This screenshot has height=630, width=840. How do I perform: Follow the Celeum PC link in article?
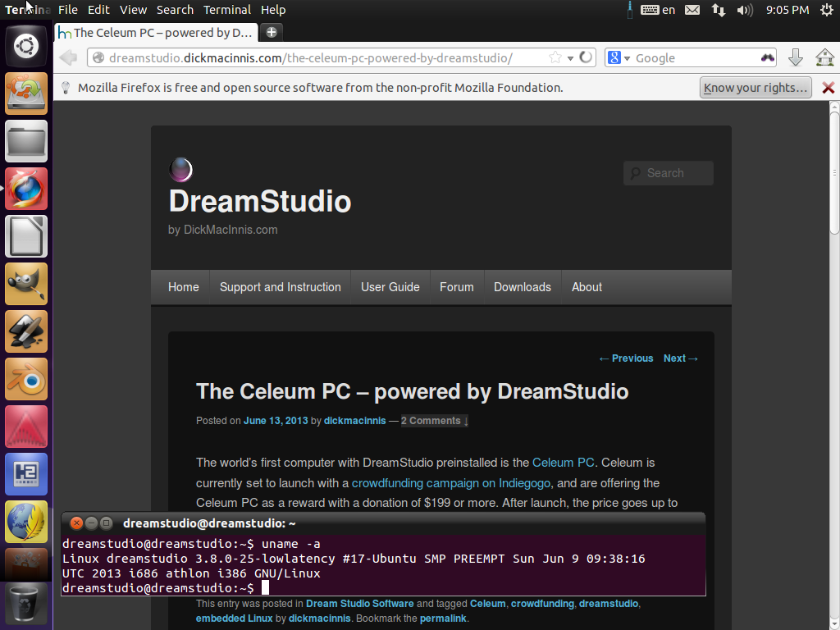pos(563,463)
